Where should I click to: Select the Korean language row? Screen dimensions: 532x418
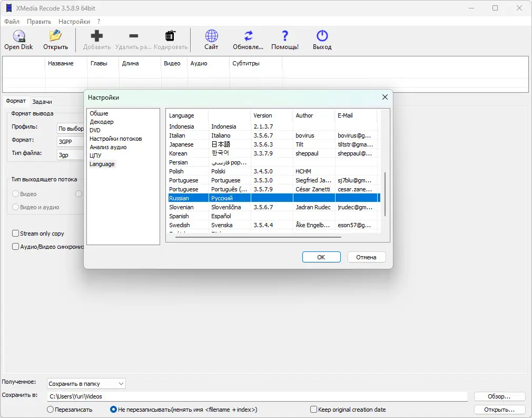(x=274, y=153)
